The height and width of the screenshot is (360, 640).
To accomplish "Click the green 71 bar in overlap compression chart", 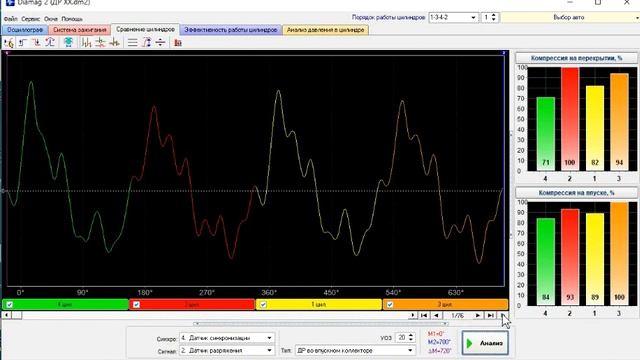I will pos(545,134).
